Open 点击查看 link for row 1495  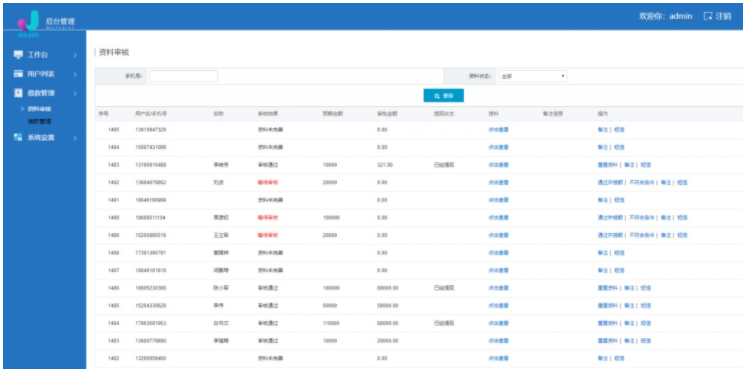(498, 129)
